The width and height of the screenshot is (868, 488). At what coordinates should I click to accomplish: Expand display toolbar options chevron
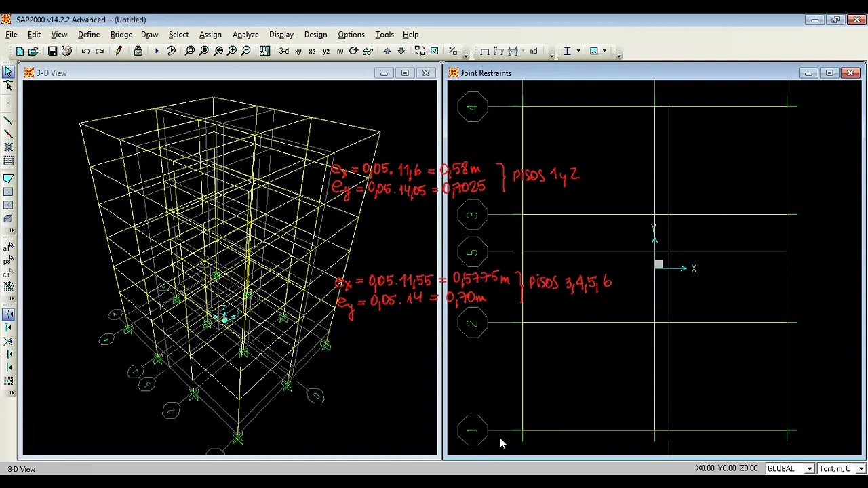pos(551,54)
